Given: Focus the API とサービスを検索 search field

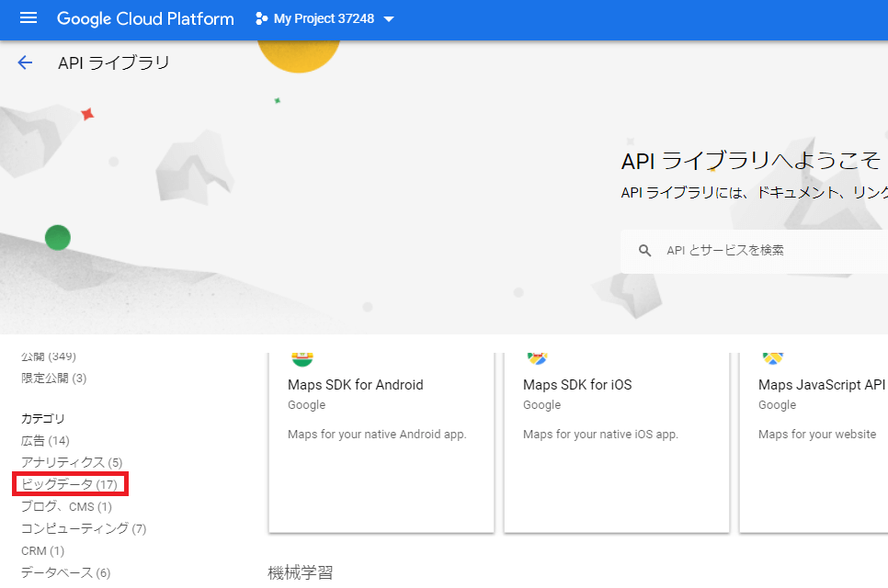Looking at the screenshot, I should (755, 251).
